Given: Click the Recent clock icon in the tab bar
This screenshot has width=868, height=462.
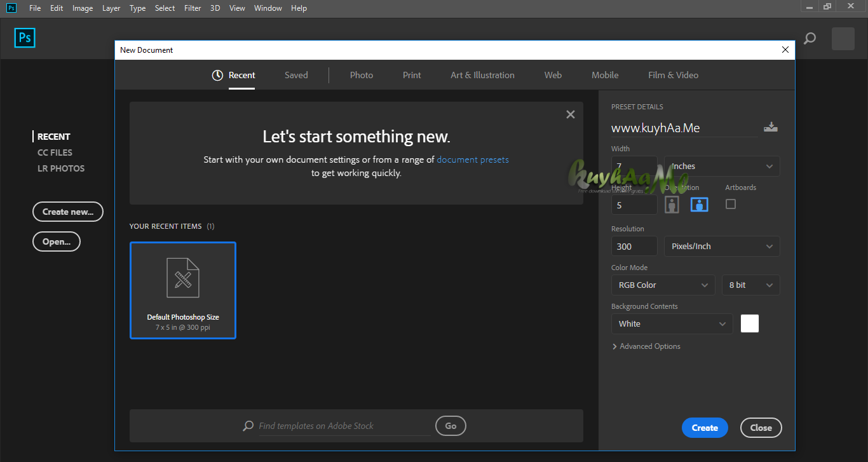Looking at the screenshot, I should (x=216, y=74).
